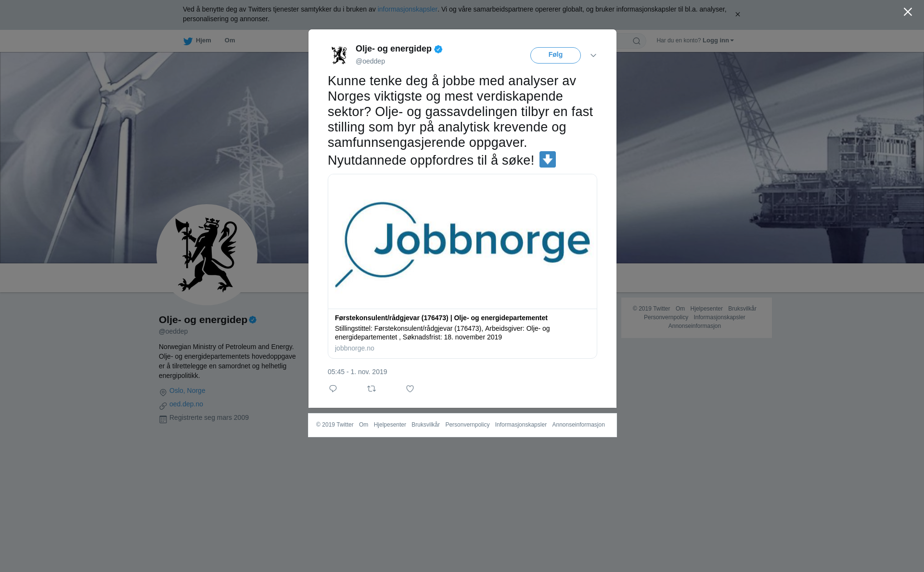The image size is (924, 572).
Task: Open the Oslo, Norge location link
Action: (x=187, y=390)
